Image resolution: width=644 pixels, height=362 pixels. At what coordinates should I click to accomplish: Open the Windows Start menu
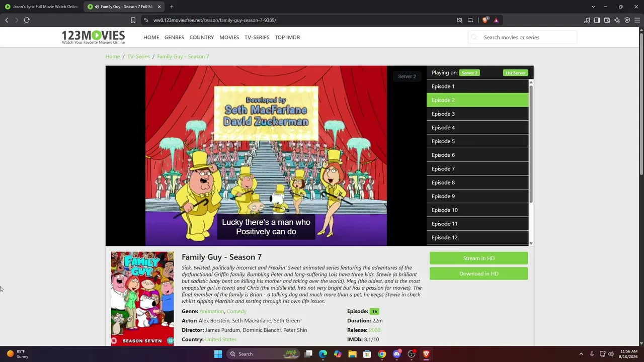[218, 354]
